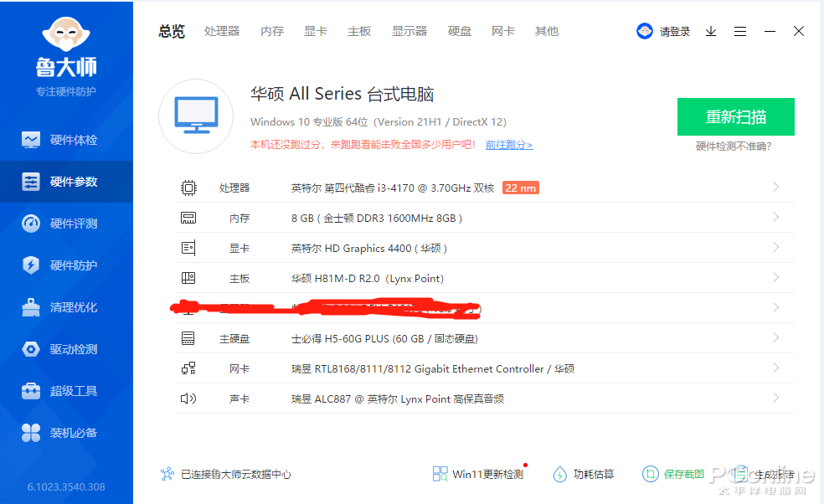Click the 内存 RAM icon
Viewport: 824px width, 504px height.
(x=188, y=218)
